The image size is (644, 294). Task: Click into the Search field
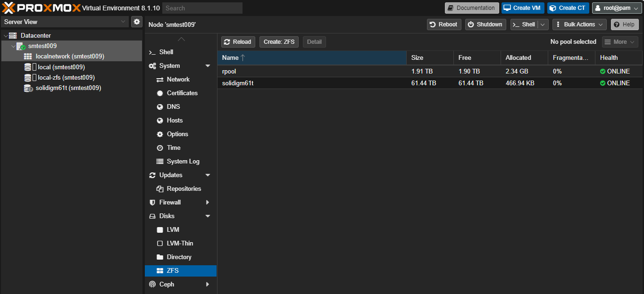(x=202, y=8)
